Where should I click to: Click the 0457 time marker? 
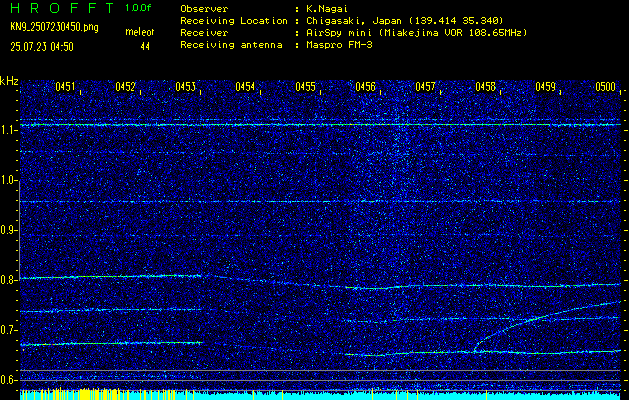click(x=425, y=87)
